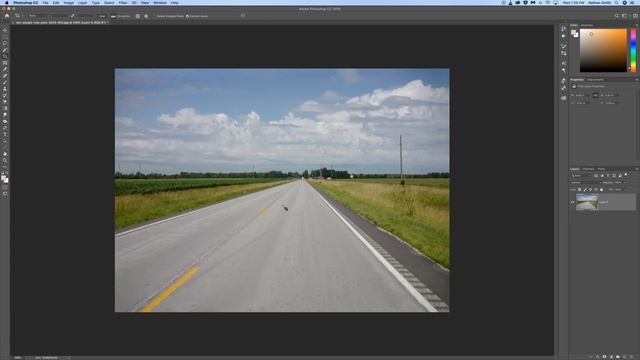Toggle layer filtering switch in Layers panel
This screenshot has height=360, width=640.
tap(626, 175)
